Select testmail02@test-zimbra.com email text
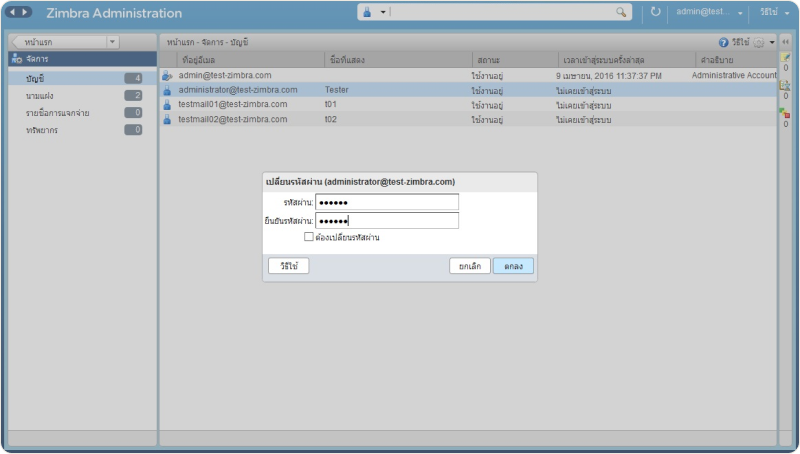Image resolution: width=800 pixels, height=454 pixels. [233, 119]
